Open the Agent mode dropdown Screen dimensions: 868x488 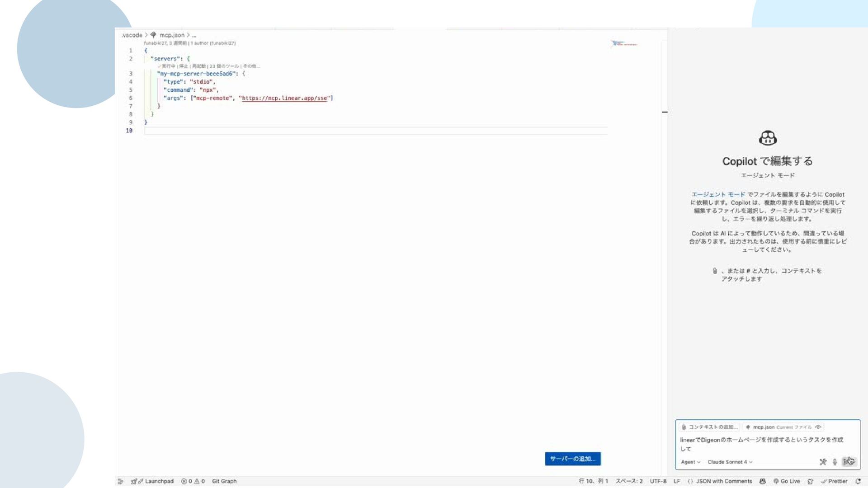coord(690,462)
